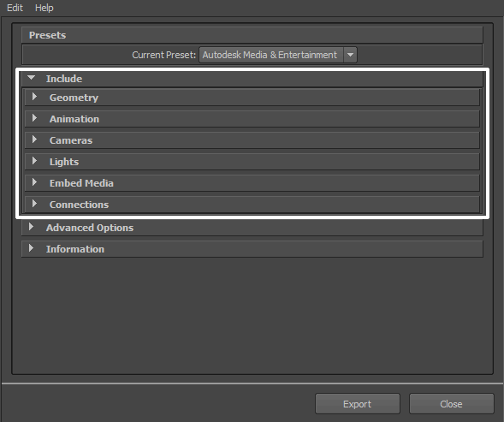This screenshot has height=422, width=504.
Task: Click the Include header label
Action: 64,79
